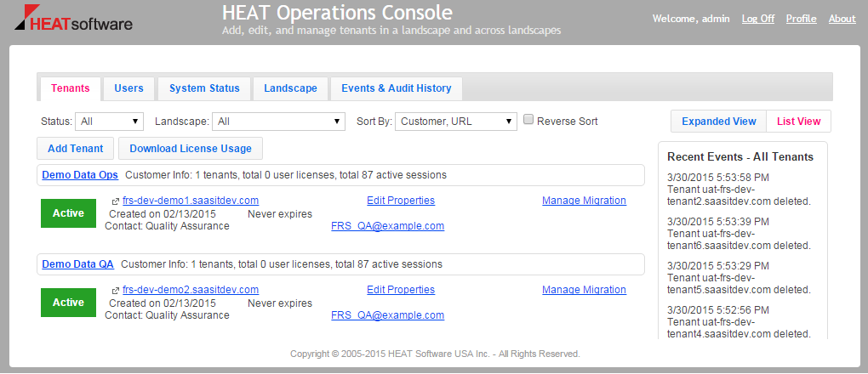
Task: Click Download License Usage button
Action: tap(191, 149)
